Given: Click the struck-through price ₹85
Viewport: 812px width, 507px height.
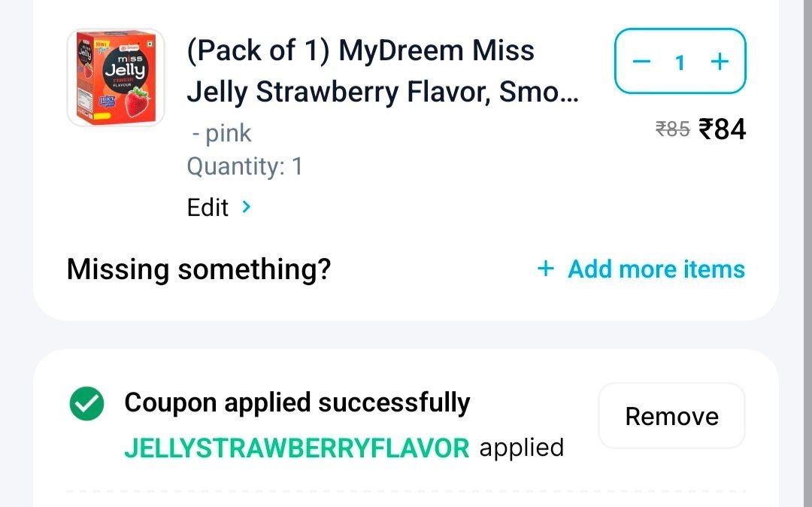Looking at the screenshot, I should (x=672, y=129).
